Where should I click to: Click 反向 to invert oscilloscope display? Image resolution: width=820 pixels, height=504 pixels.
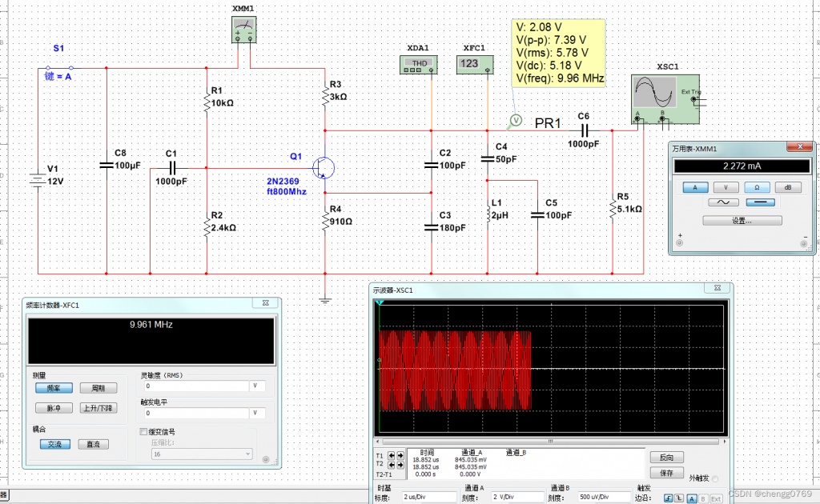point(666,457)
